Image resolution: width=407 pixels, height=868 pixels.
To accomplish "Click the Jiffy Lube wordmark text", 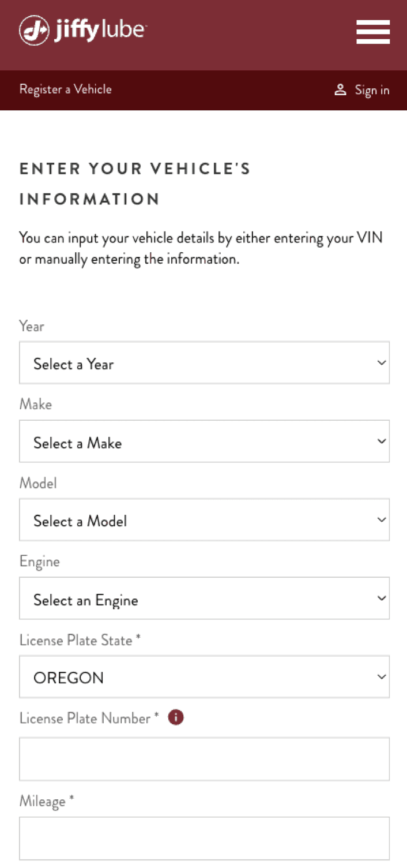I will 100,30.
